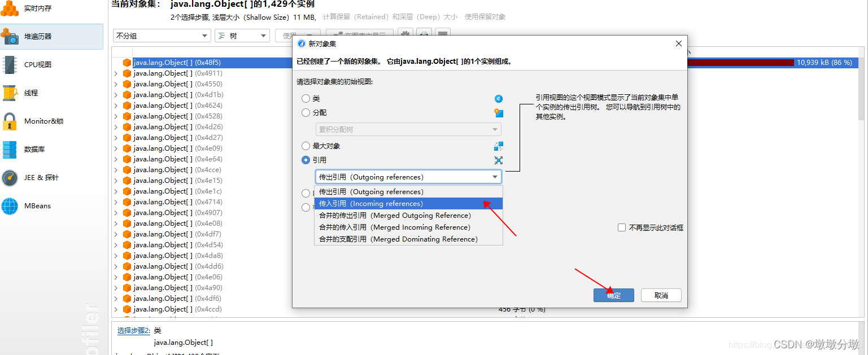Click the orange cube icon of 0x4528 row
This screenshot has width=868, height=355.
[127, 116]
